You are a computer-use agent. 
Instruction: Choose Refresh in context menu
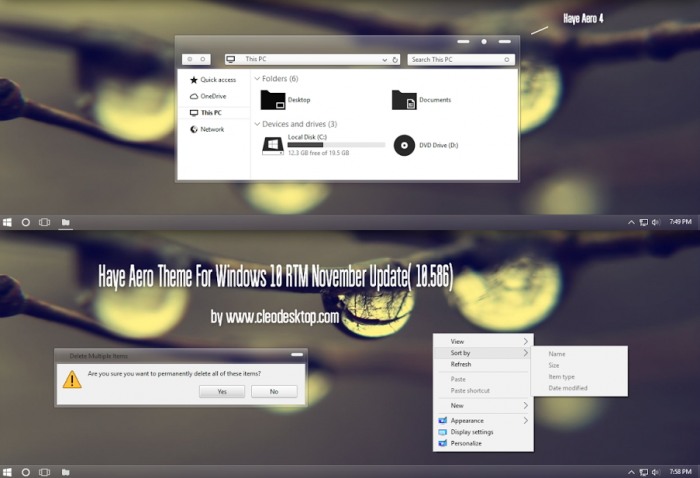click(483, 364)
